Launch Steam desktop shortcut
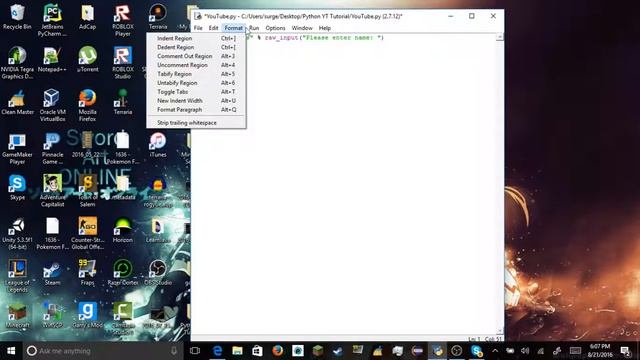 tap(52, 273)
